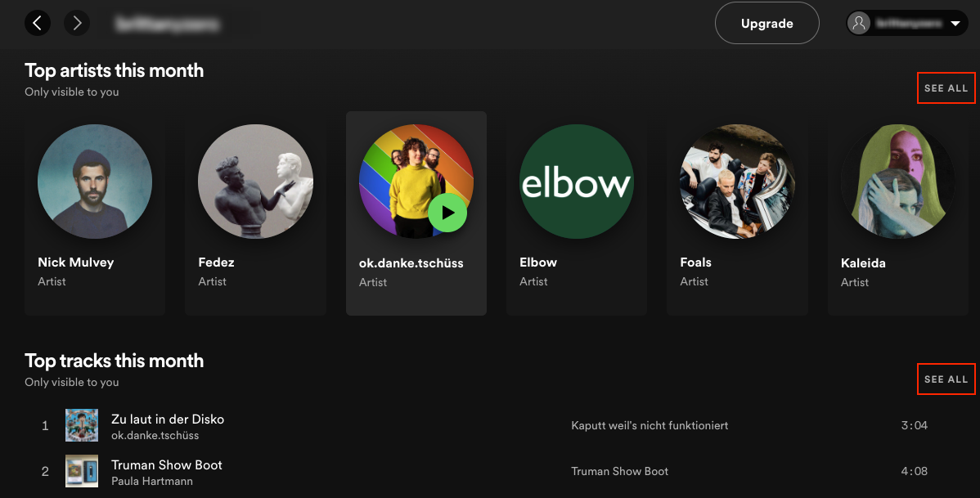This screenshot has width=980, height=498.
Task: Click track number 1
Action: (x=45, y=425)
